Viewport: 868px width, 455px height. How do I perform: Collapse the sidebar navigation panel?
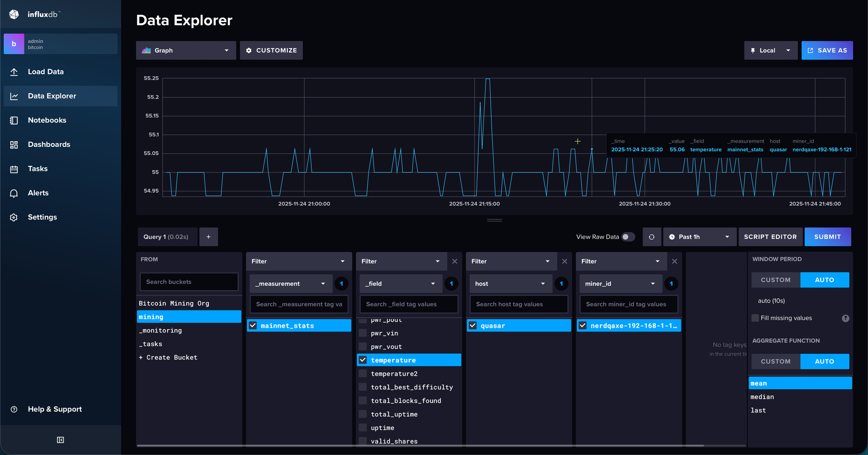coord(60,440)
